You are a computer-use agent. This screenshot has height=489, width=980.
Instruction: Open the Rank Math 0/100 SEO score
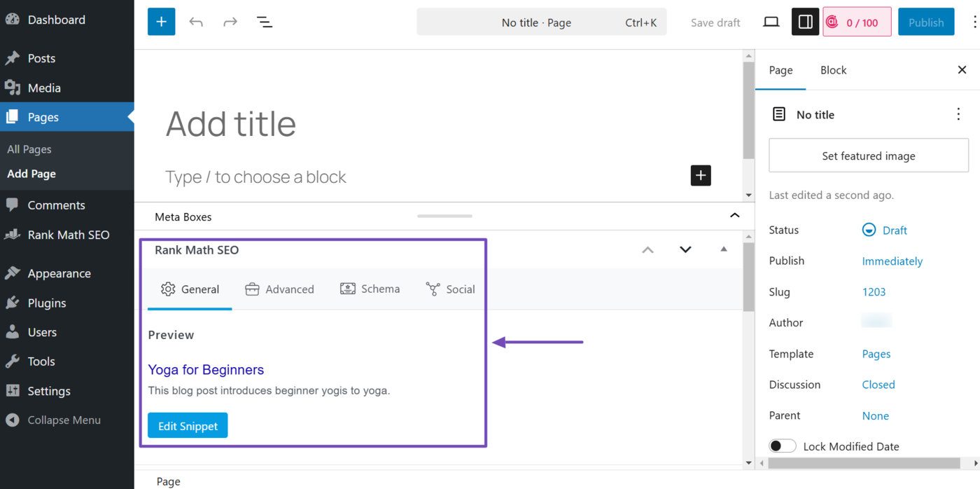(x=856, y=22)
